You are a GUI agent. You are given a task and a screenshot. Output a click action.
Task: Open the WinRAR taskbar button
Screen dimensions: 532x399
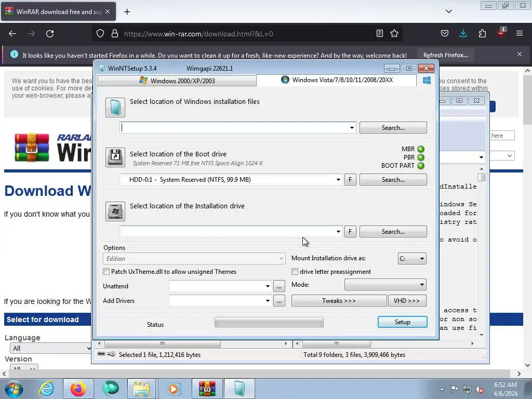point(207,389)
